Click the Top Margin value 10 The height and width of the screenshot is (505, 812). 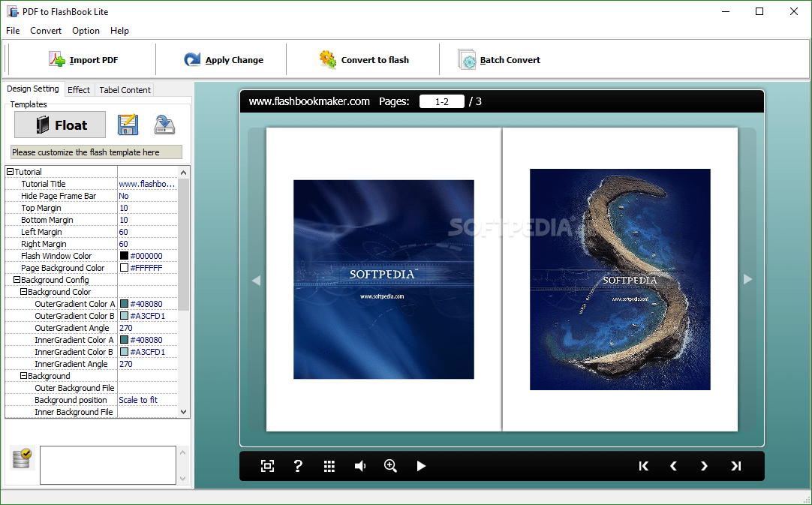pos(123,208)
